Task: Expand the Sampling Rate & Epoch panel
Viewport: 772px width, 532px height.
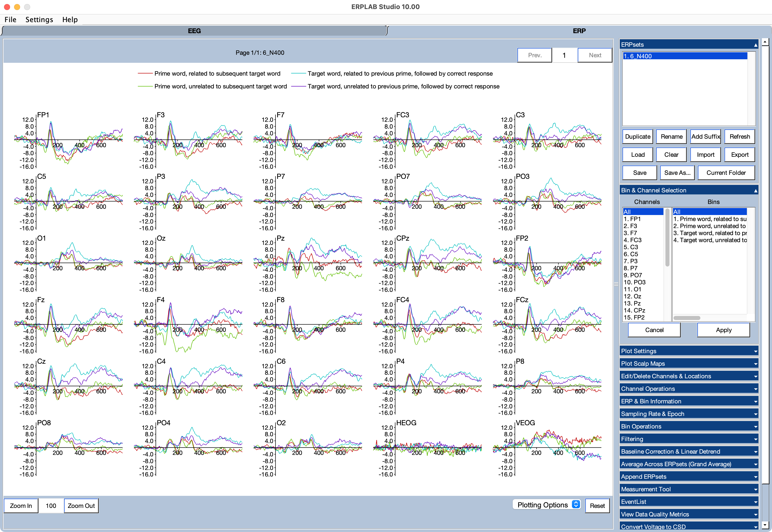Action: [x=689, y=414]
